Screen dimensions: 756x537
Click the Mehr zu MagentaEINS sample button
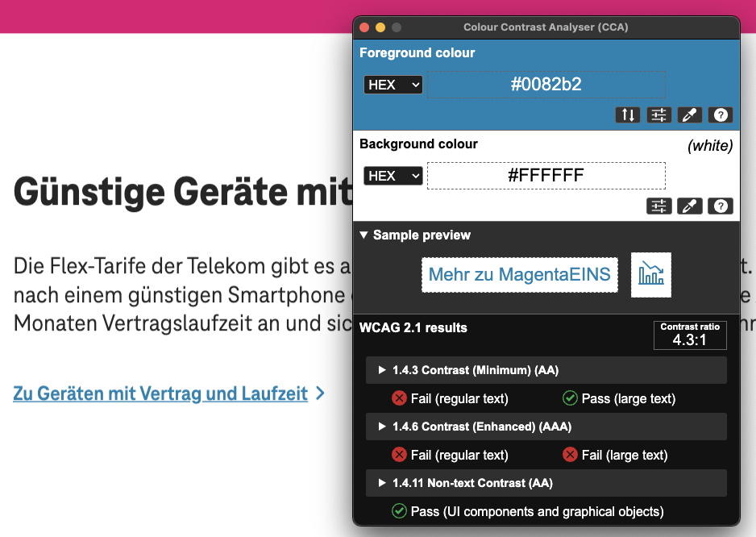point(519,274)
